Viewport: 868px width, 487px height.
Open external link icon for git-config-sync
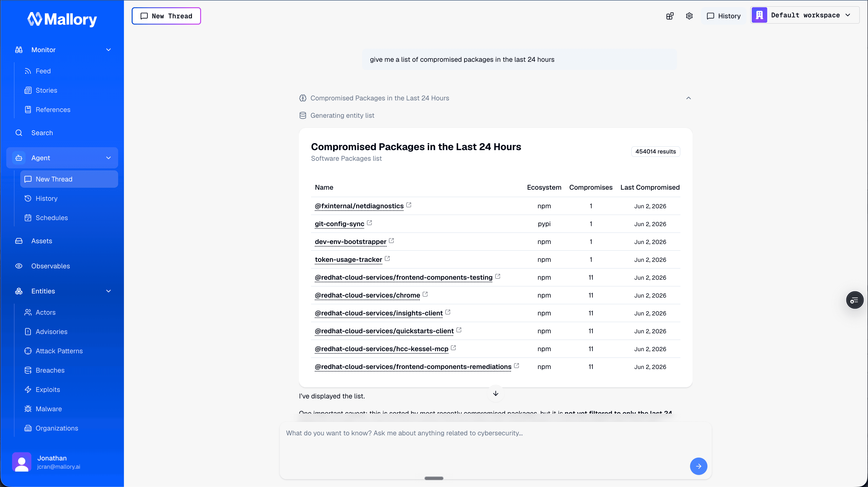coord(369,223)
